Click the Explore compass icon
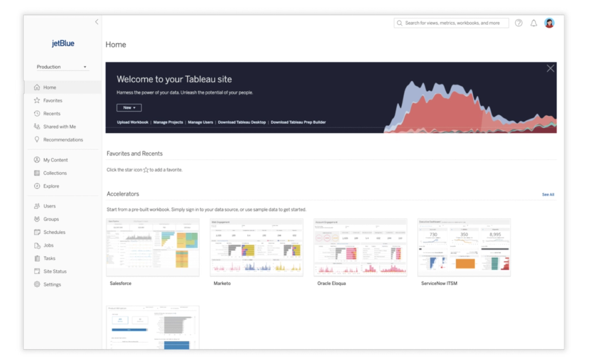This screenshot has height=364, width=589. [x=37, y=186]
